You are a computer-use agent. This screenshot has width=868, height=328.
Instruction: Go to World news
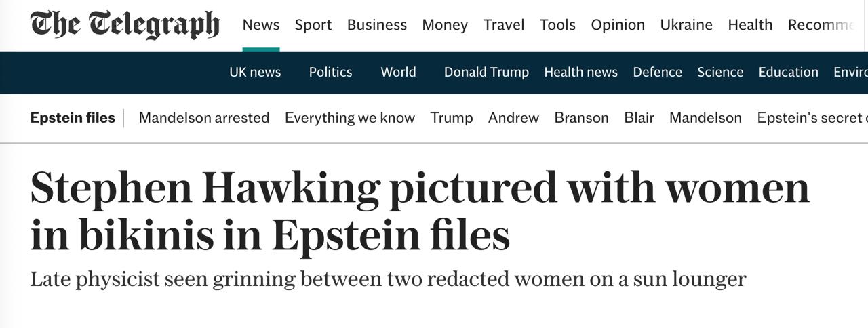[x=398, y=72]
